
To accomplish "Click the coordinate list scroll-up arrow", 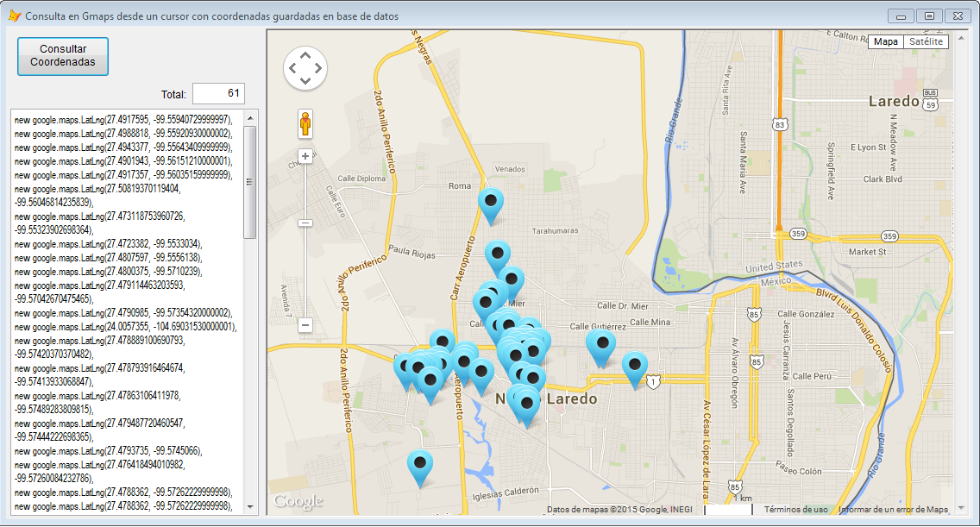I will pyautogui.click(x=250, y=118).
